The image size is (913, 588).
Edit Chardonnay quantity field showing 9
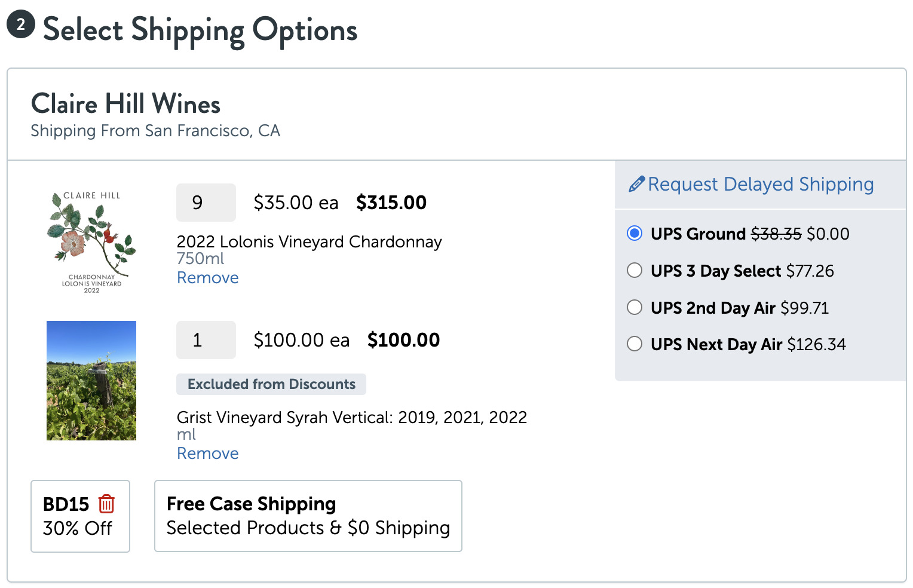coord(206,203)
